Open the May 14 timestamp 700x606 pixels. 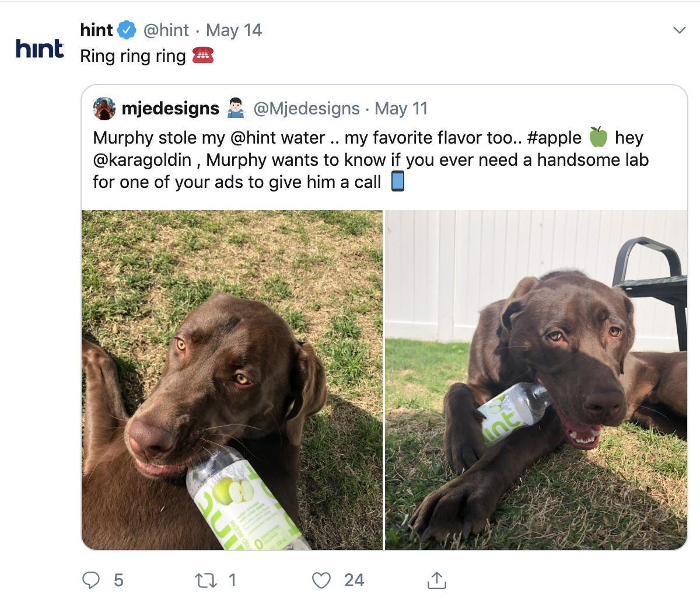[234, 30]
